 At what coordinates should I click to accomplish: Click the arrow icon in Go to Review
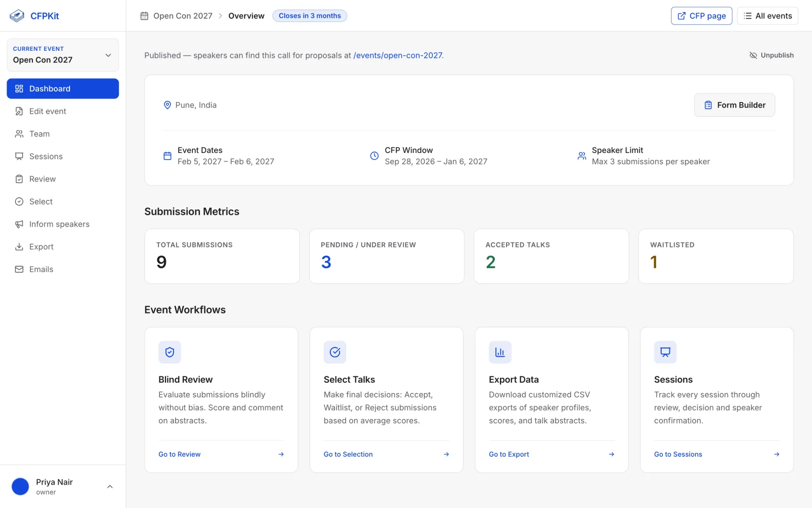(281, 454)
